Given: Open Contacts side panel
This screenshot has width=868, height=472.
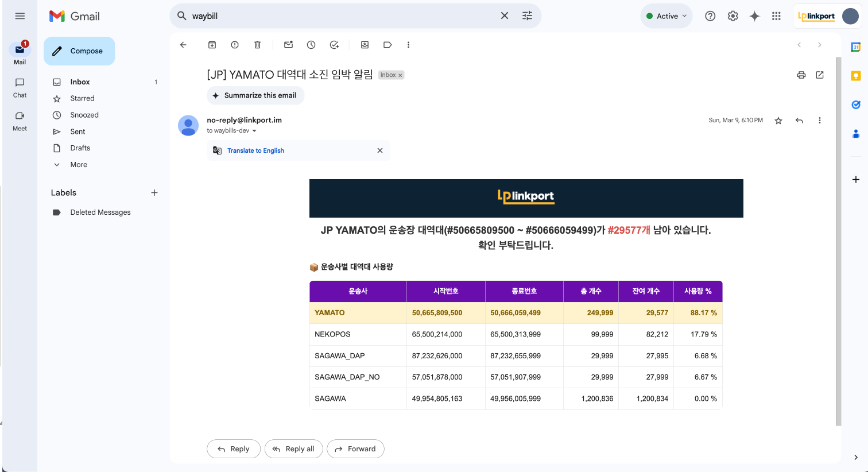Looking at the screenshot, I should 856,134.
